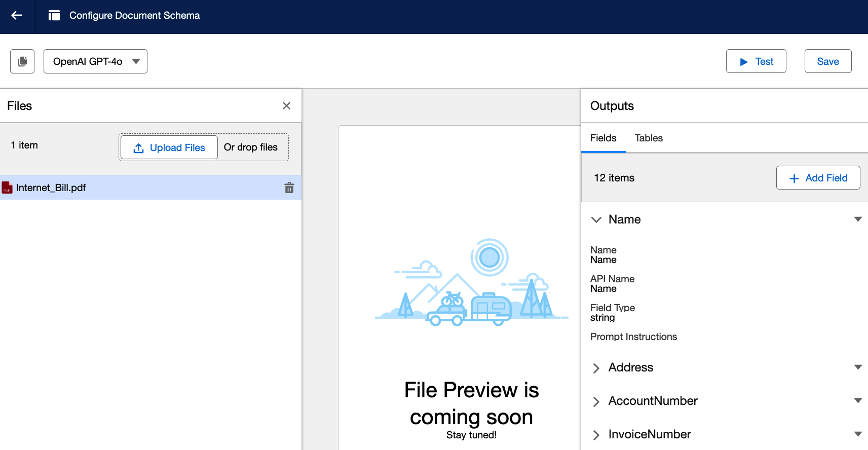Screen dimensions: 868x450
Task: Switch to the Fields tab
Action: point(603,138)
